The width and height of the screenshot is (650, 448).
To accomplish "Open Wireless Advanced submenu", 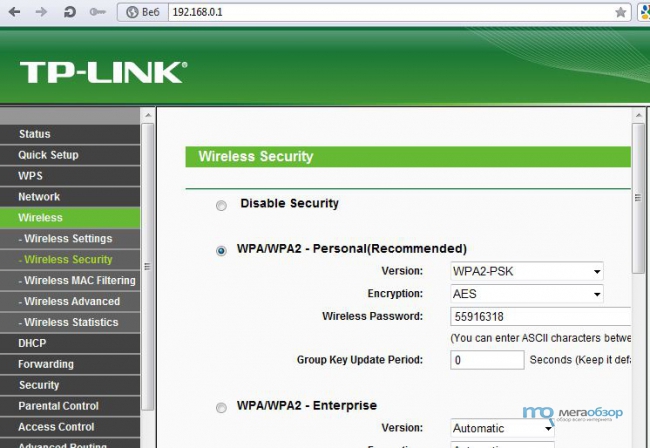I will (x=70, y=301).
